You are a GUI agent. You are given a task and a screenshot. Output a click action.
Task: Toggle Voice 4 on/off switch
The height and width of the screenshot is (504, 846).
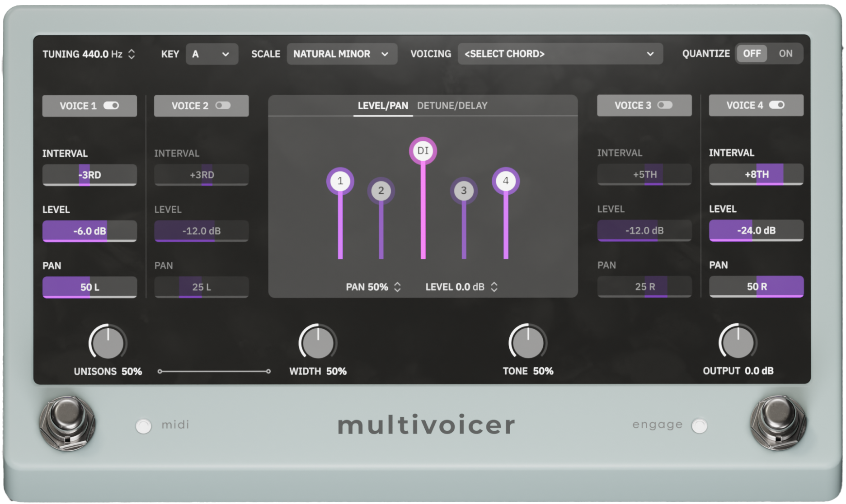[x=777, y=105]
